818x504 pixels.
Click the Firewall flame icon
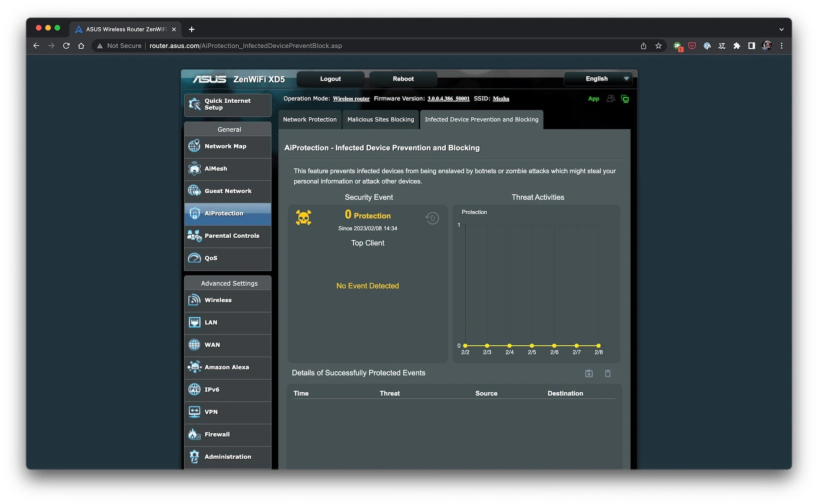(195, 434)
